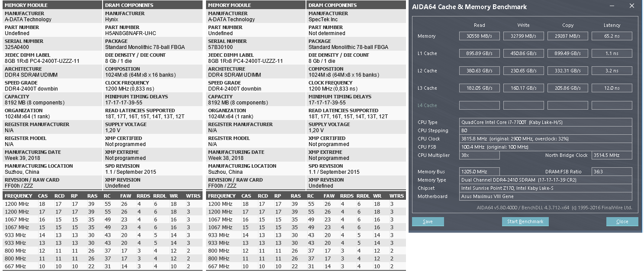644x273 pixels.
Task: Select the CPU Type field
Action: [545, 122]
